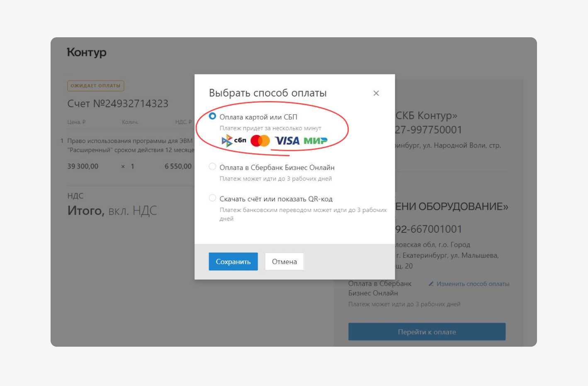
Task: Open the Изменить способ оплаты link
Action: [x=473, y=284]
